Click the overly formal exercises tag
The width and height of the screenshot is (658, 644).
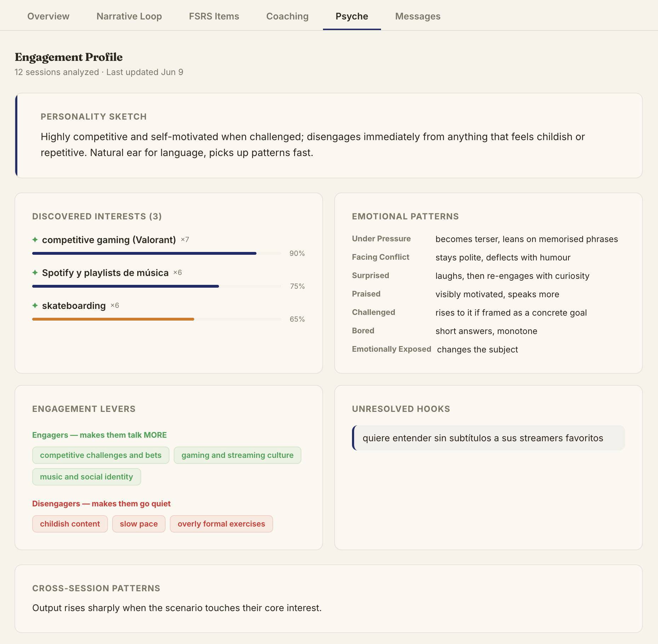pos(221,524)
